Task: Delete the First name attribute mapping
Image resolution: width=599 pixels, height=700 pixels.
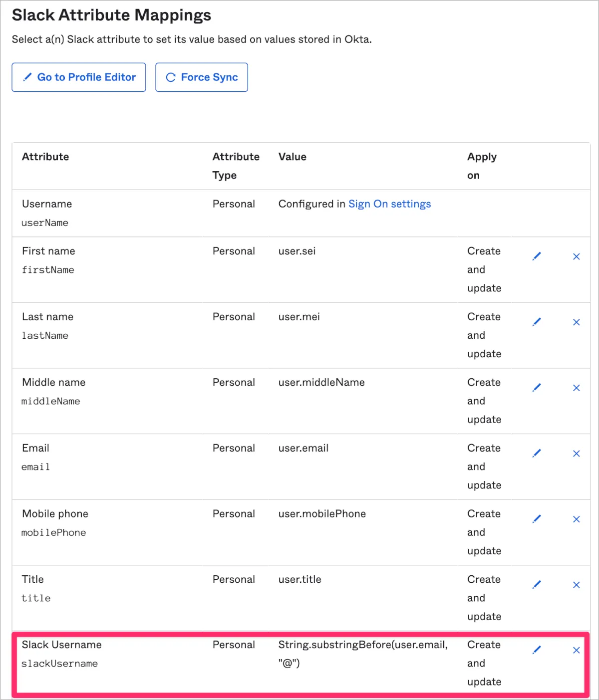Action: [576, 256]
